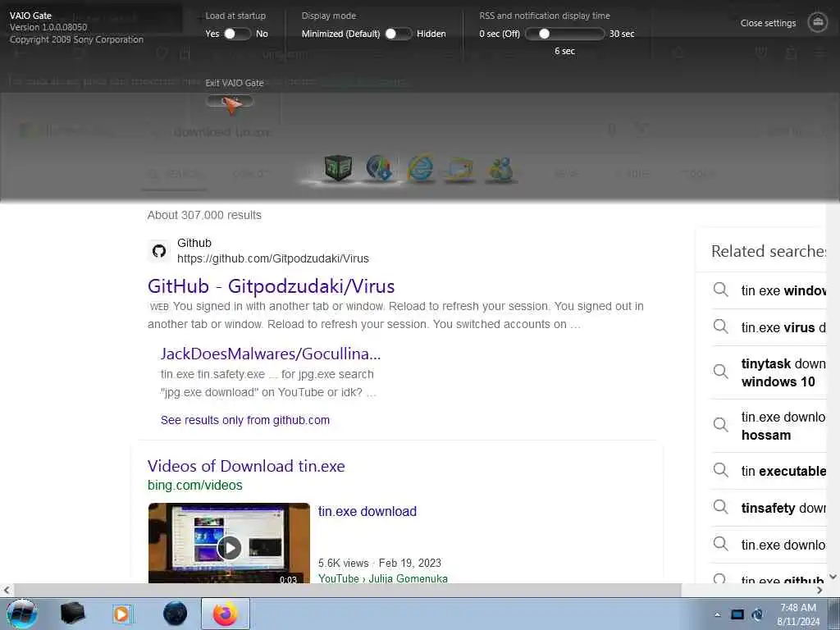Open Videos of Download tin.exe heading
This screenshot has height=630, width=840.
pyautogui.click(x=246, y=466)
